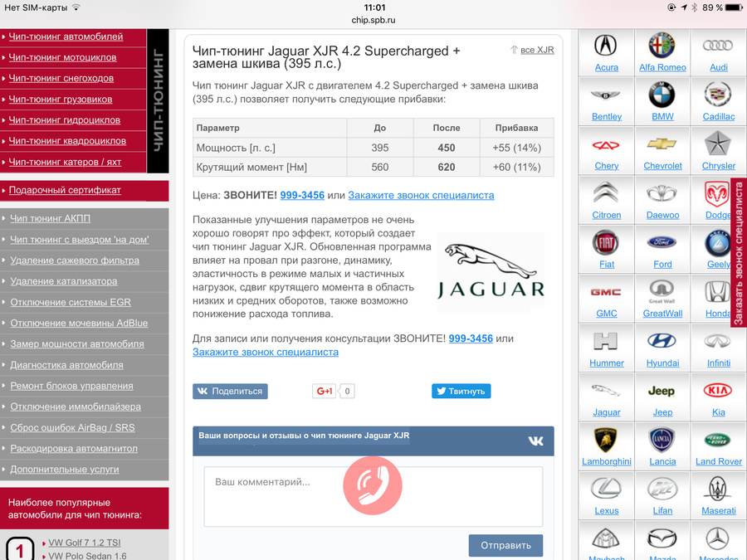The image size is (747, 560).
Task: Click the G+1 button
Action: (x=324, y=391)
